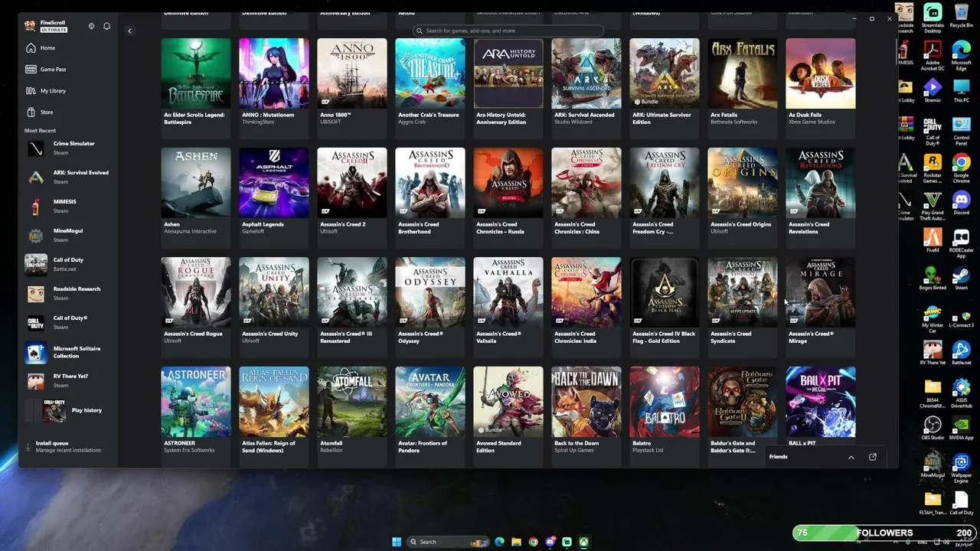Open Google Chrome from the taskbar

[x=533, y=542]
